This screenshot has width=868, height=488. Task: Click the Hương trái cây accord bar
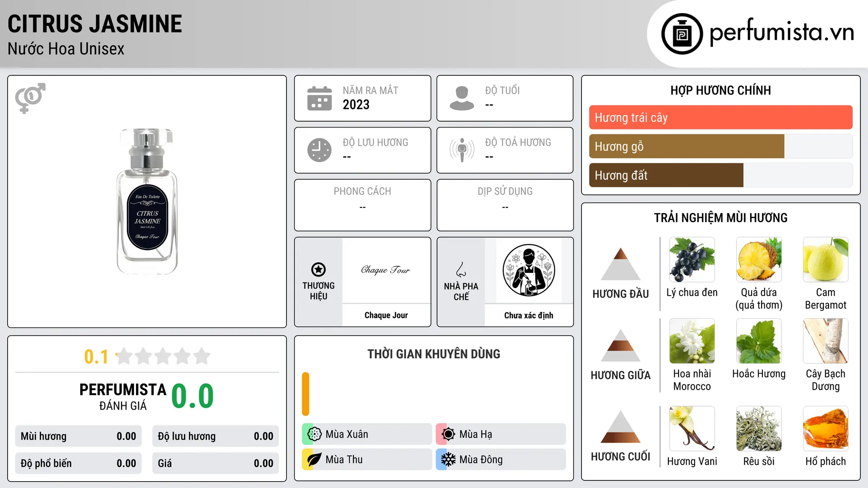coord(721,117)
